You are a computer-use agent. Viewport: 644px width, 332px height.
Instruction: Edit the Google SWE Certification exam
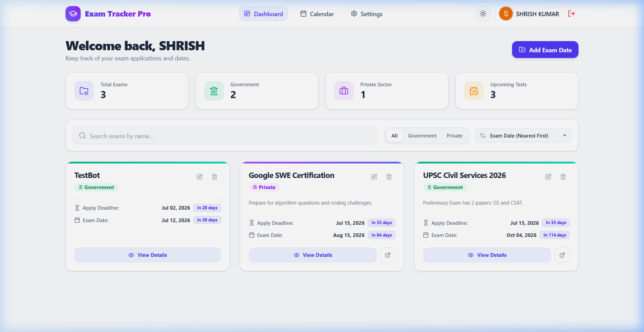pos(374,177)
